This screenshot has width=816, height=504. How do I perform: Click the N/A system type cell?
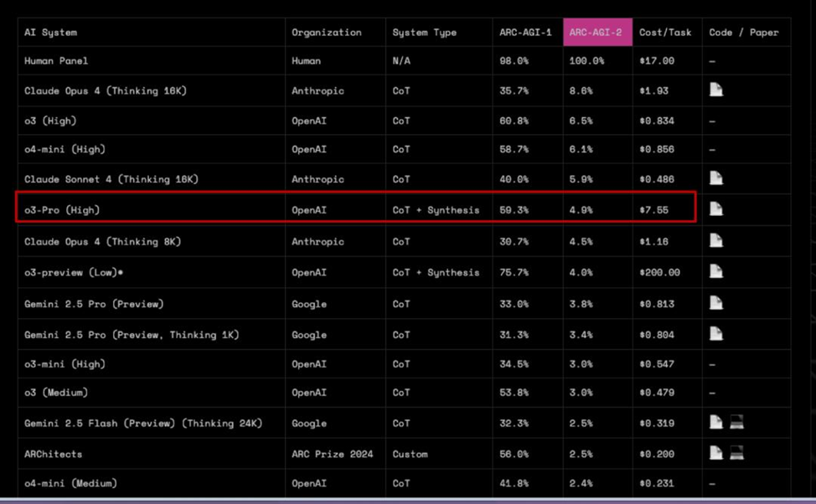click(x=401, y=61)
